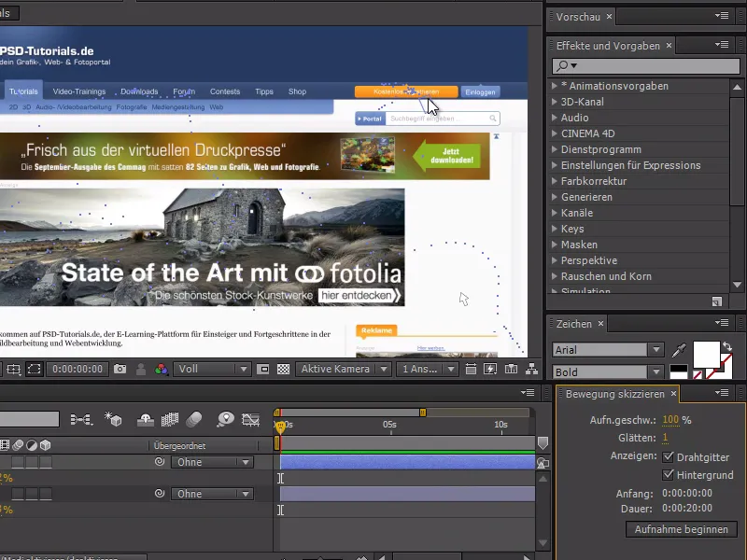Image resolution: width=747 pixels, height=560 pixels.
Task: Toggle pixel aspect ratio correction icon
Action: (471, 369)
